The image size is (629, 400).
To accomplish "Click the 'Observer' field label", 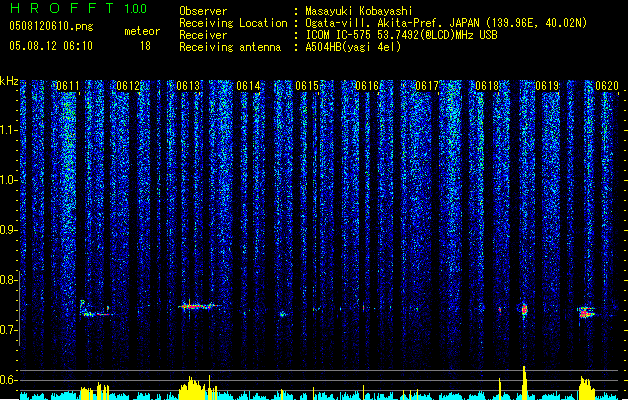I will pyautogui.click(x=203, y=11).
